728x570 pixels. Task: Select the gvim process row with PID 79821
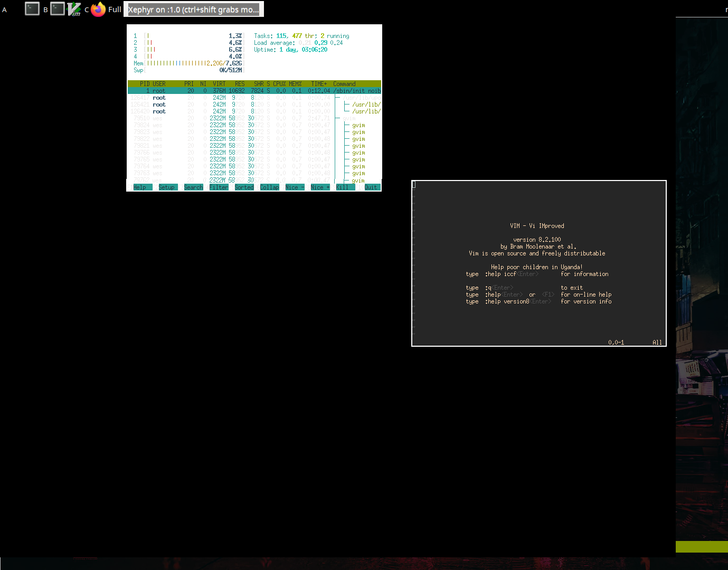(x=254, y=146)
